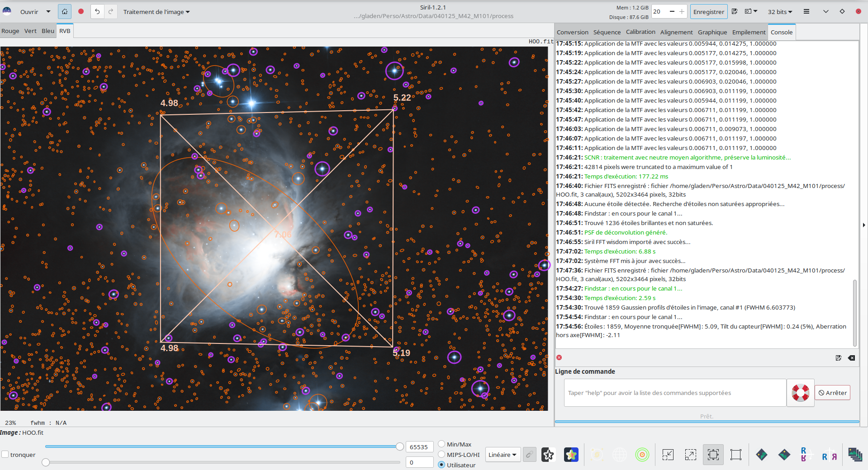Image resolution: width=868 pixels, height=470 pixels.
Task: Open the 32 bits depth dropdown
Action: pyautogui.click(x=780, y=12)
